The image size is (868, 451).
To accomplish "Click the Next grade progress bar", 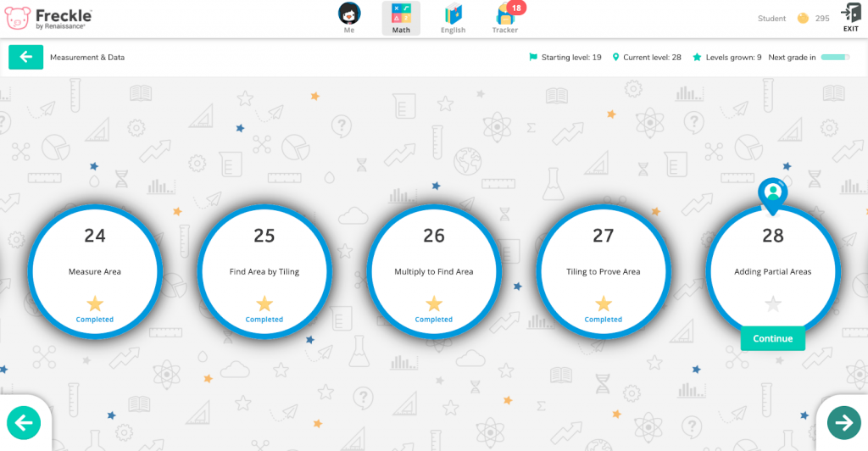I will tap(835, 57).
